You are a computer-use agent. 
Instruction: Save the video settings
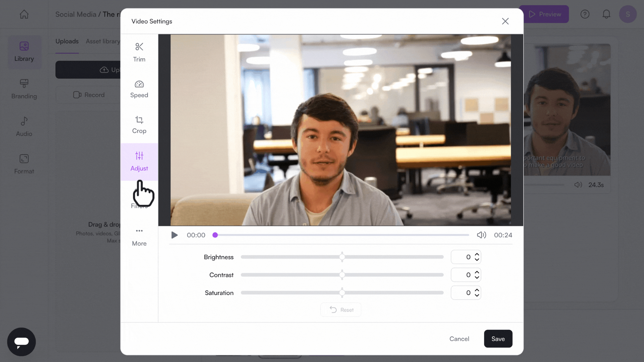498,339
